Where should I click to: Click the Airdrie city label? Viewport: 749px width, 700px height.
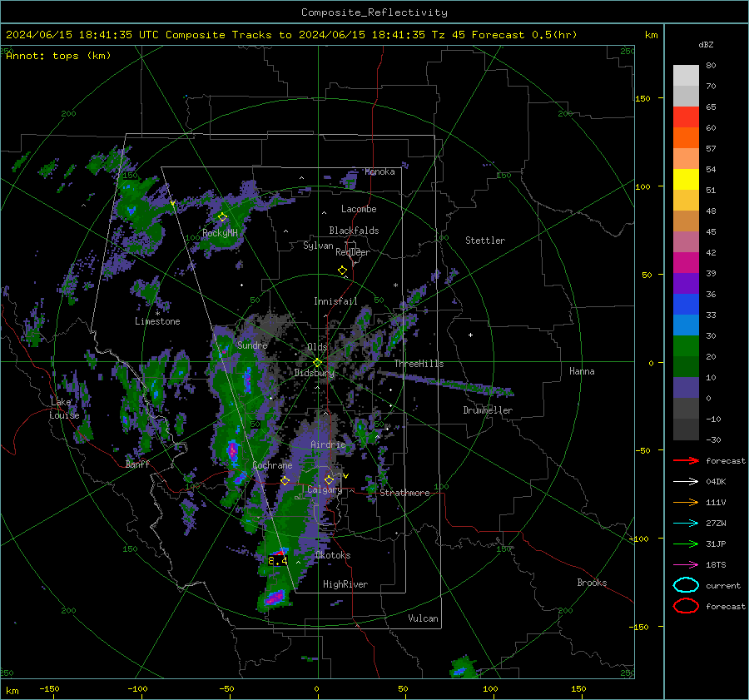point(328,444)
